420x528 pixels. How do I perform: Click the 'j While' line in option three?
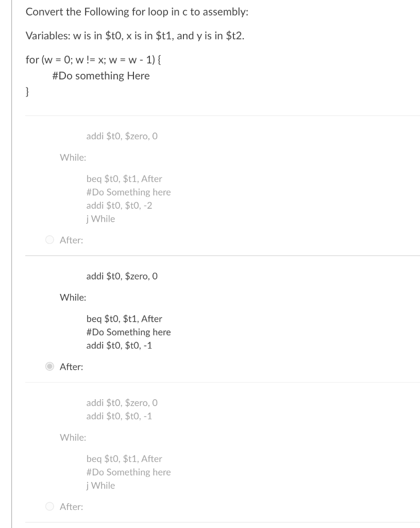[100, 485]
